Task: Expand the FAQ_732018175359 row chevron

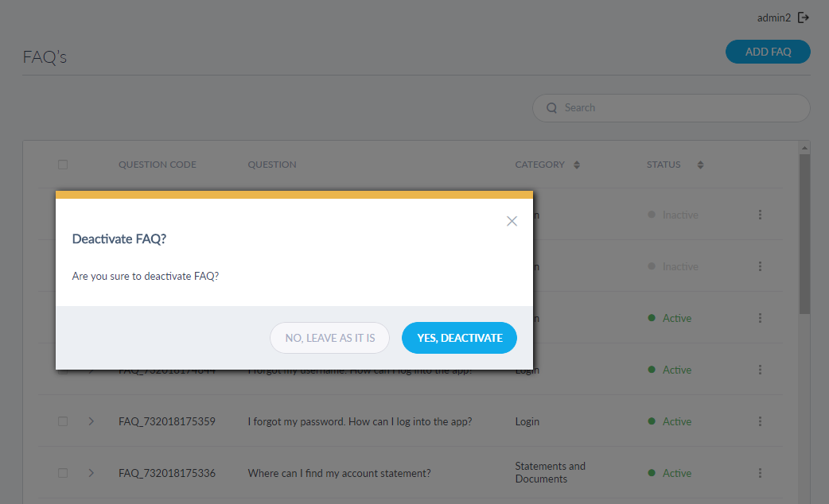Action: coord(91,421)
